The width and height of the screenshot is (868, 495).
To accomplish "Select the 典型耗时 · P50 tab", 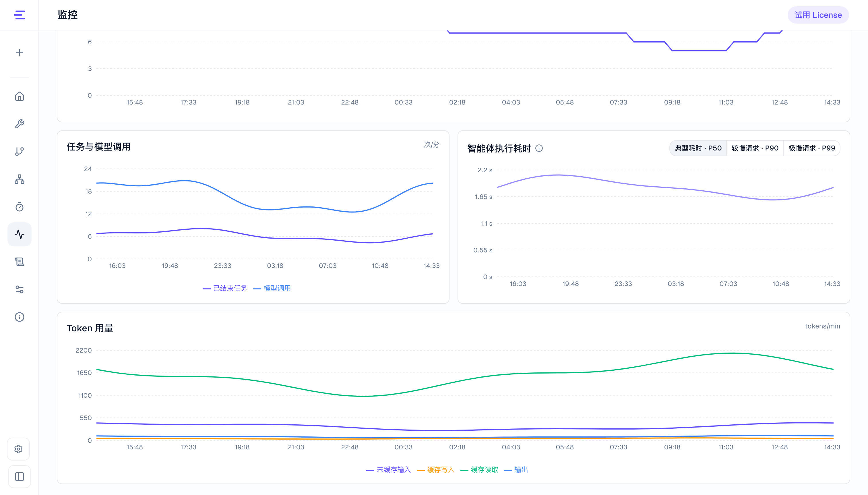I will point(698,148).
